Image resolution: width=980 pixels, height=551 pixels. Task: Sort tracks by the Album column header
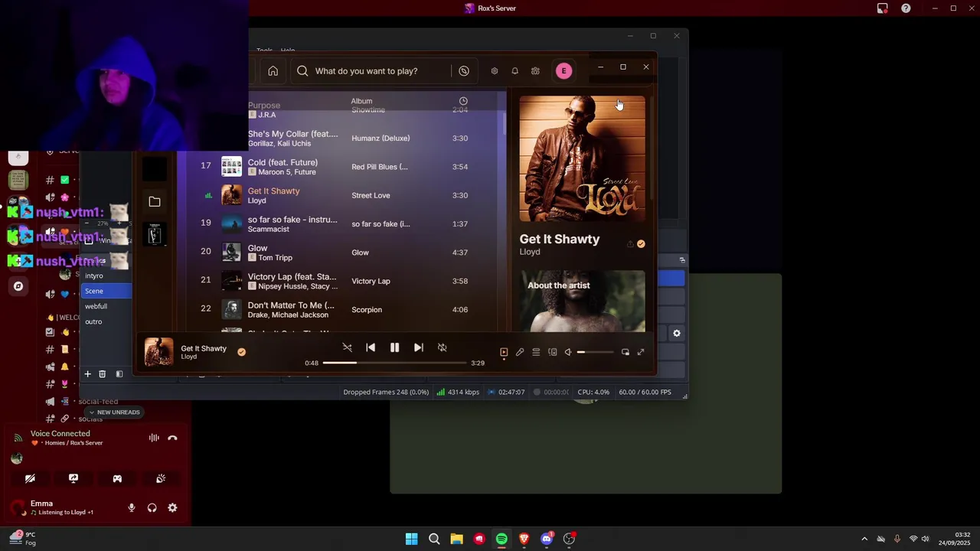coord(361,101)
